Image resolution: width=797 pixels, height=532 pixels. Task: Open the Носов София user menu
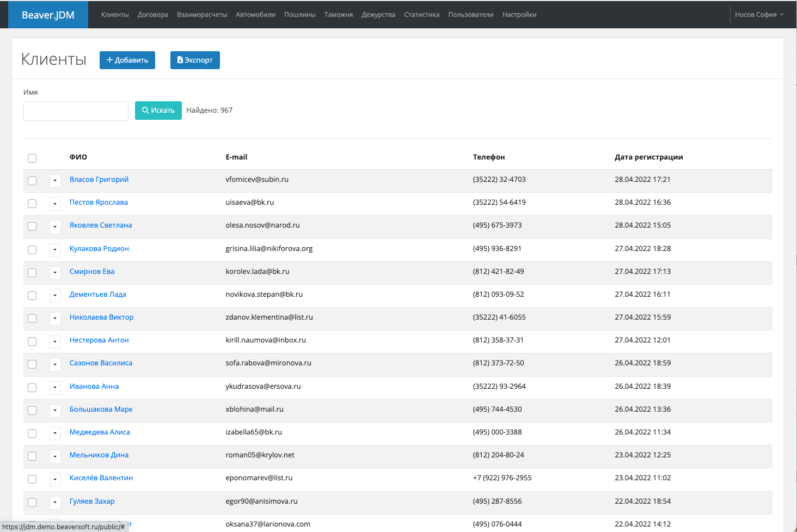pyautogui.click(x=758, y=15)
